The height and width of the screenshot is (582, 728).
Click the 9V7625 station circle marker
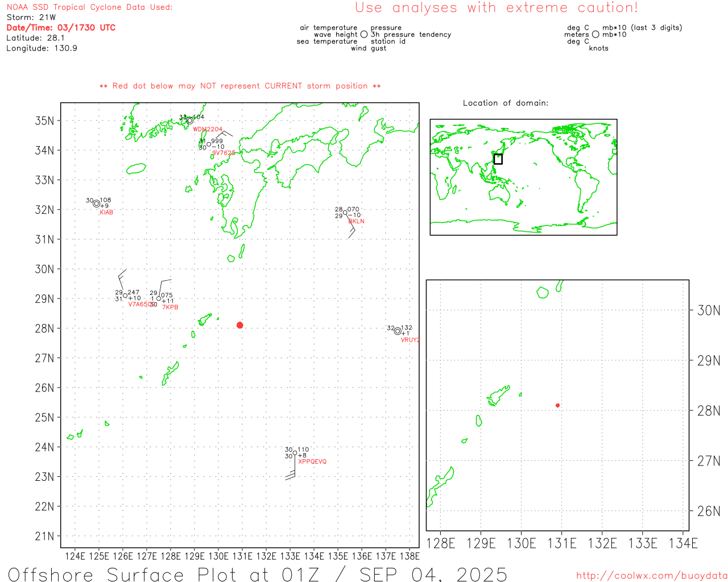(209, 144)
